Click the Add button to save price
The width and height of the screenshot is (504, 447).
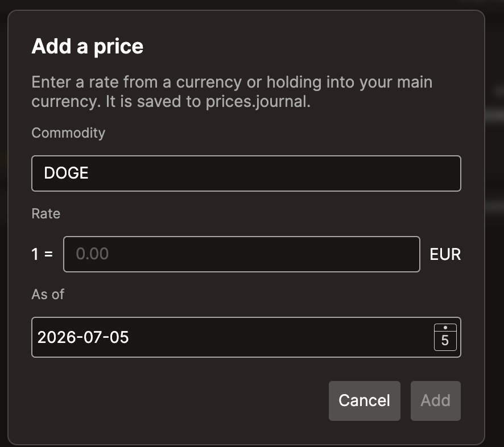click(x=436, y=401)
